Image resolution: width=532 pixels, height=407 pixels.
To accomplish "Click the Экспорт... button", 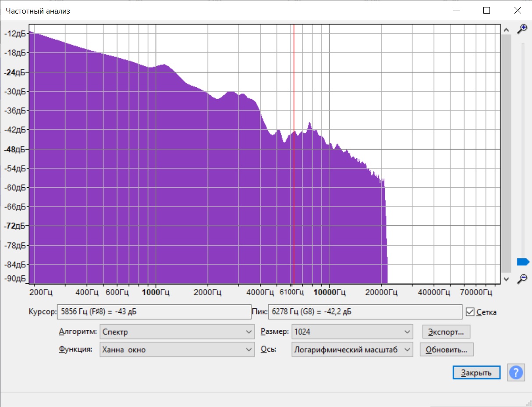I will tap(446, 332).
